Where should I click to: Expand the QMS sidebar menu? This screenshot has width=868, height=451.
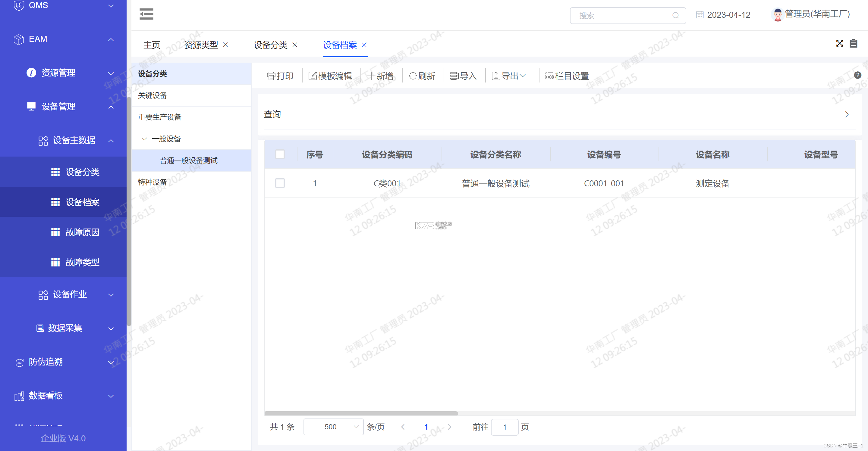point(63,5)
